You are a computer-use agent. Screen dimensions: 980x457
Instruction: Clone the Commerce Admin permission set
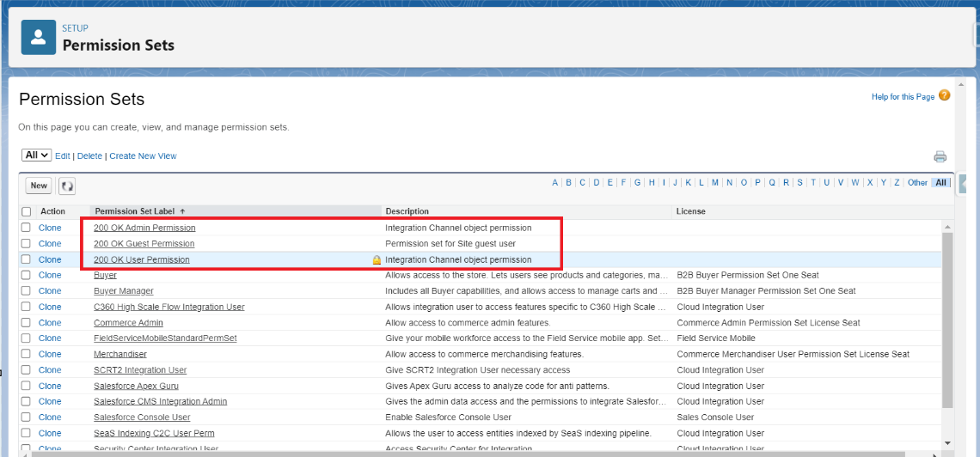click(x=50, y=323)
